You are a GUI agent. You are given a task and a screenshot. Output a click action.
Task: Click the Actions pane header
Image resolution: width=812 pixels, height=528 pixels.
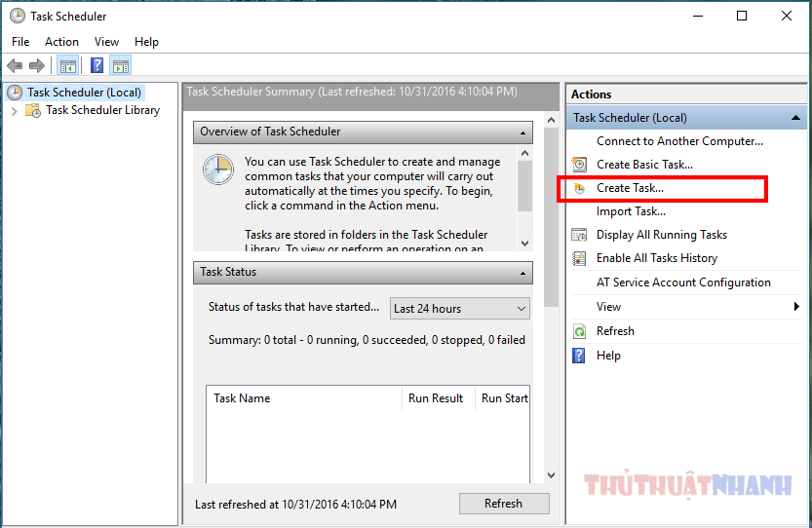(x=686, y=94)
